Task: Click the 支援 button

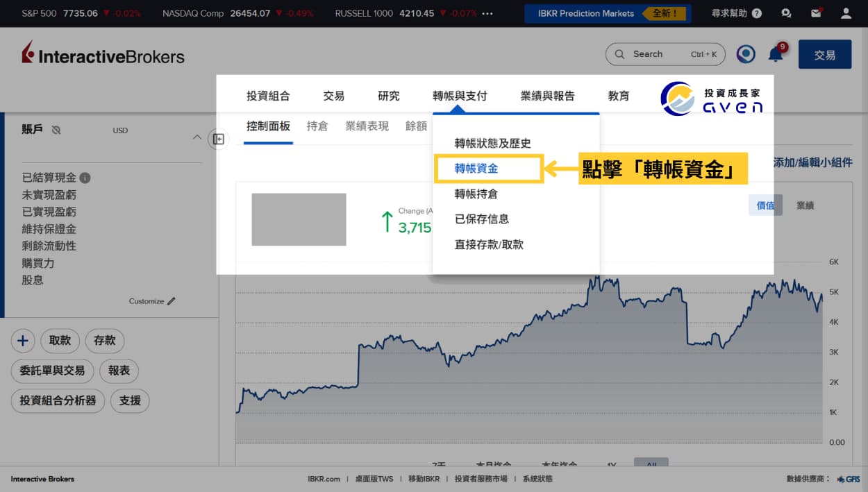Action: point(130,400)
